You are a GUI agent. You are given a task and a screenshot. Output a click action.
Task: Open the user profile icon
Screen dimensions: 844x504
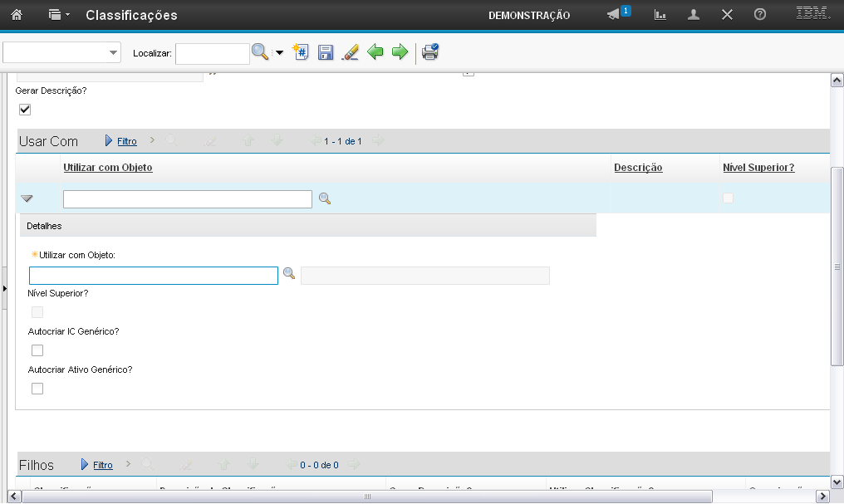(694, 15)
